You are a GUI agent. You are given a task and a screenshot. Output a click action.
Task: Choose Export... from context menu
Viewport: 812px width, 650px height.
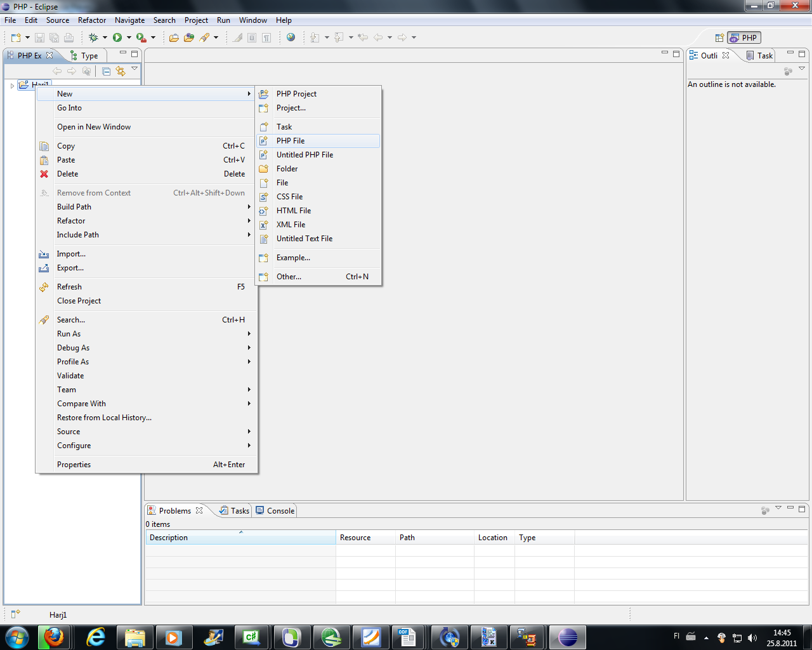coord(147,268)
